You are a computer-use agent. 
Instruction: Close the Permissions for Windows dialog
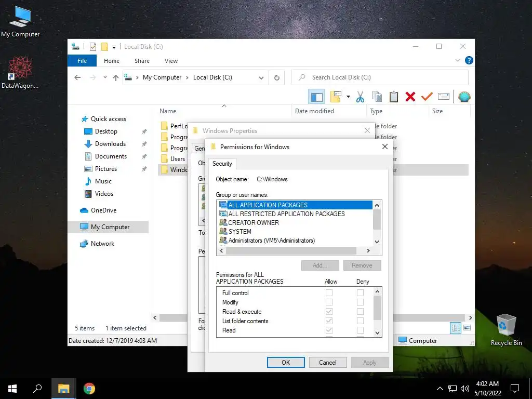[385, 147]
